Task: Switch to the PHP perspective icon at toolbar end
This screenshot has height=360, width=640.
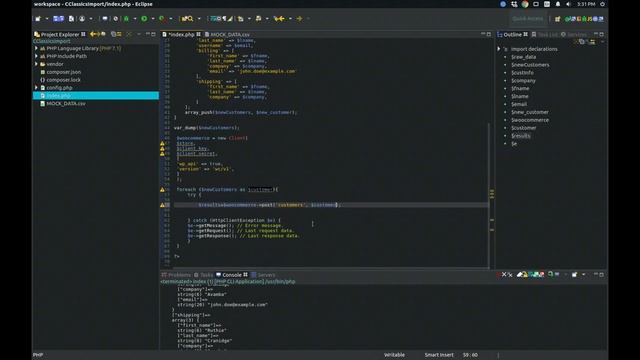Action: coord(601,19)
